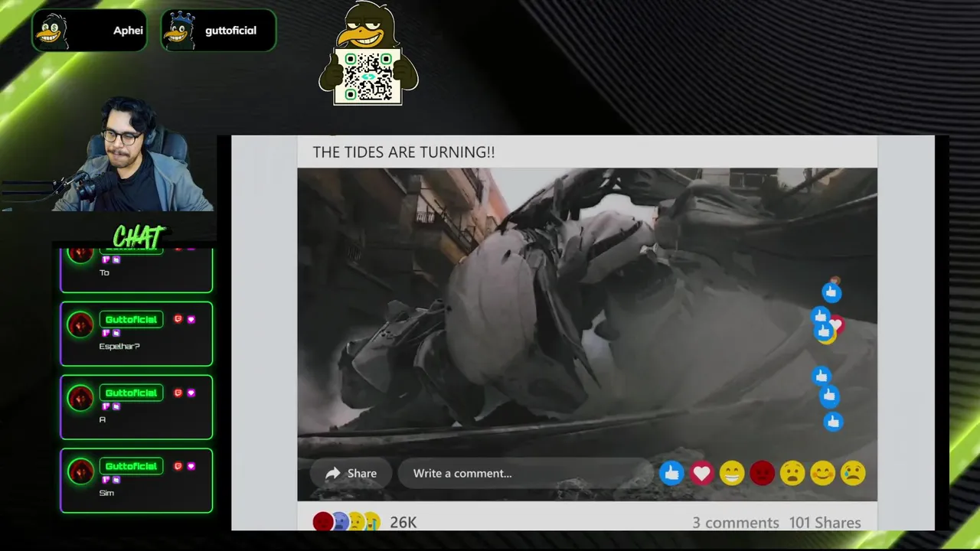The height and width of the screenshot is (551, 980).
Task: Click the topmost floating like bubble
Action: click(x=831, y=292)
